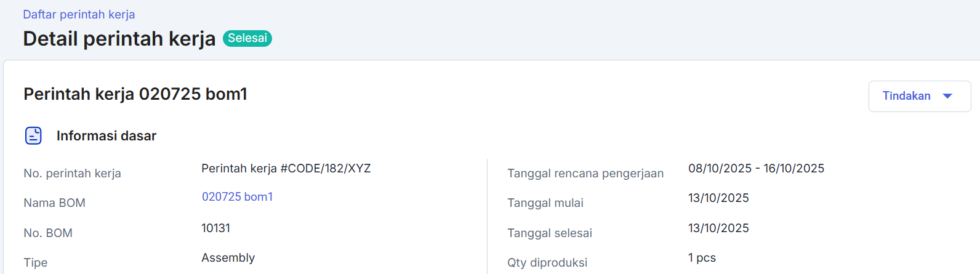980x274 pixels.
Task: Click the Tanggal mulai date value
Action: (x=718, y=198)
